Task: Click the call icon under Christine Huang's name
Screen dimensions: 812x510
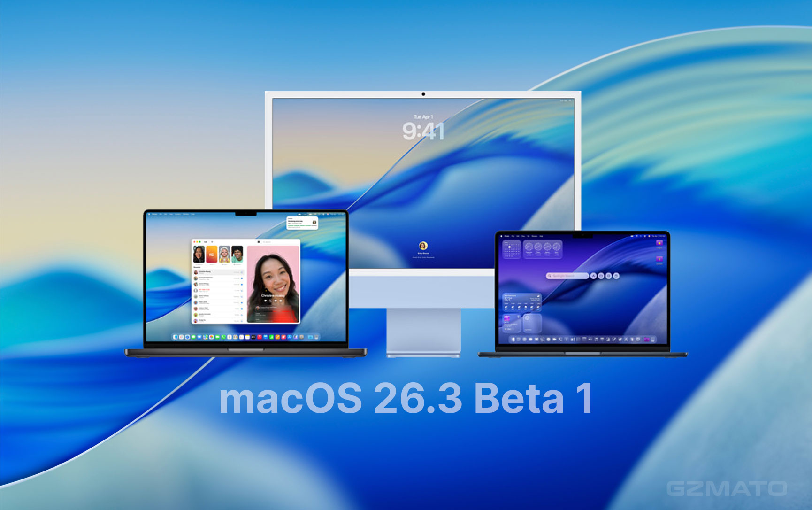Action: [x=270, y=301]
